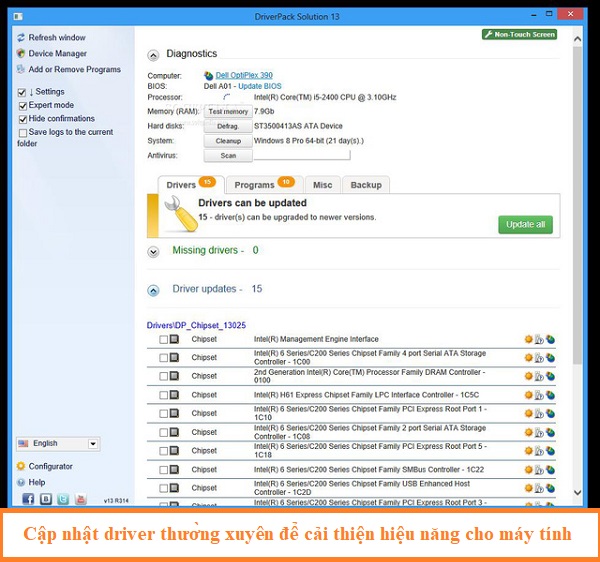Image resolution: width=600 pixels, height=562 pixels.
Task: Collapse the Diagnostics section
Action: point(153,55)
